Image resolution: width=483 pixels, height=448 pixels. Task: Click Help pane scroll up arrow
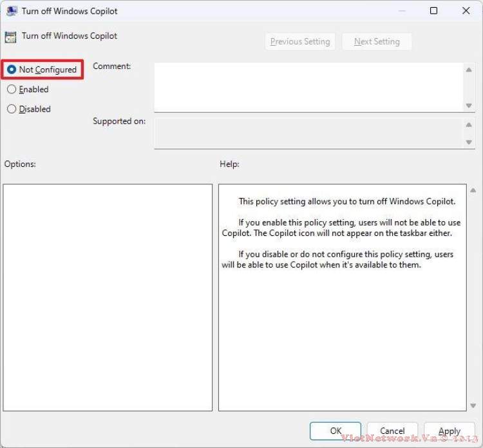pyautogui.click(x=473, y=191)
